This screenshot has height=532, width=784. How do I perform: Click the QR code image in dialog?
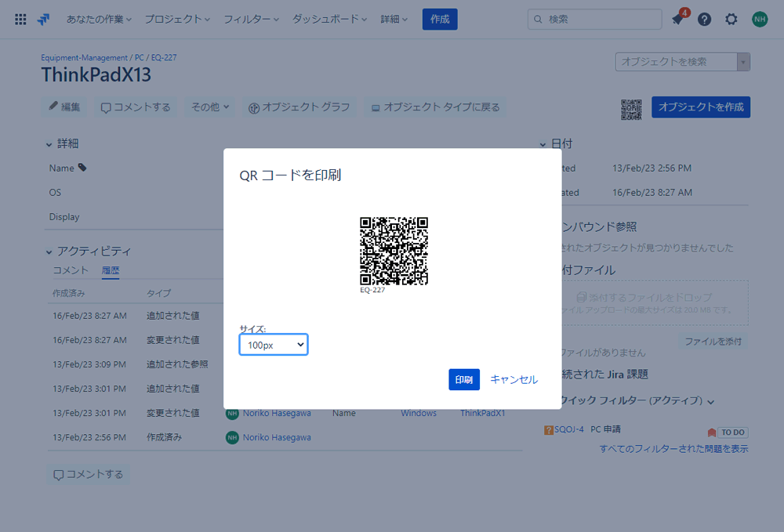pyautogui.click(x=394, y=251)
